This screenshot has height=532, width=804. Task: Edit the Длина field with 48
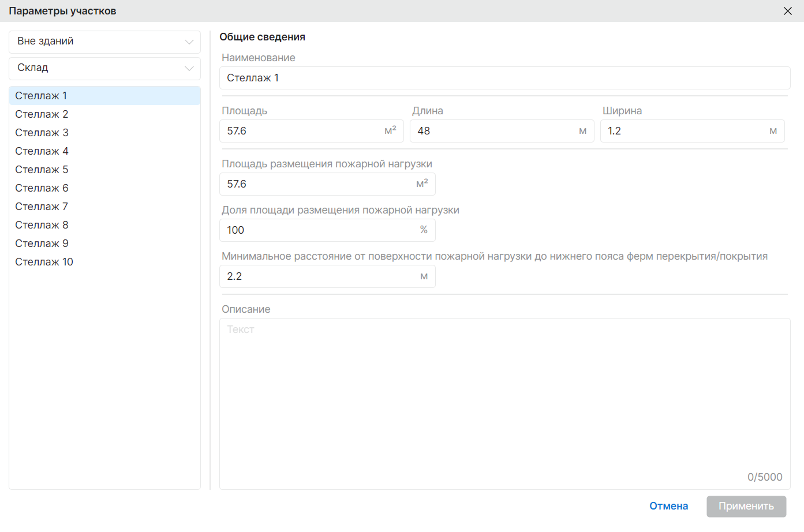click(x=502, y=131)
